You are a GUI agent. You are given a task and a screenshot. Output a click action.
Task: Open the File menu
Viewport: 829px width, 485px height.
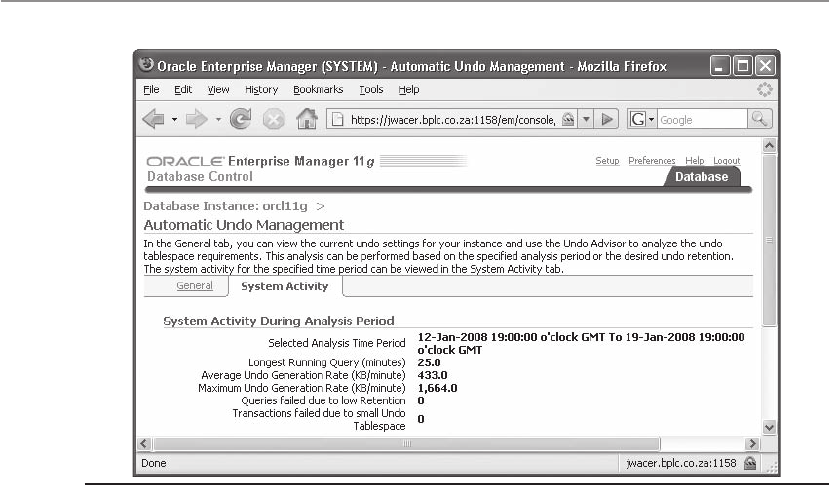click(x=151, y=89)
